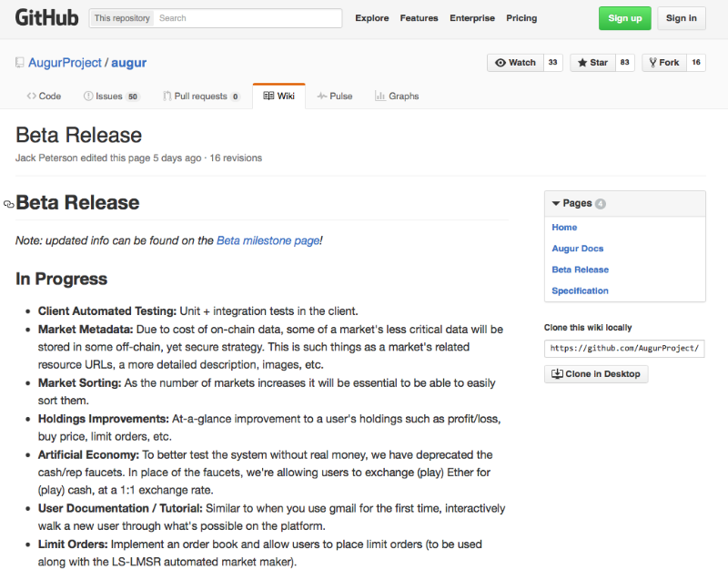
Task: Click 'Client Automated Testing:' bullet label
Action: coord(107,310)
